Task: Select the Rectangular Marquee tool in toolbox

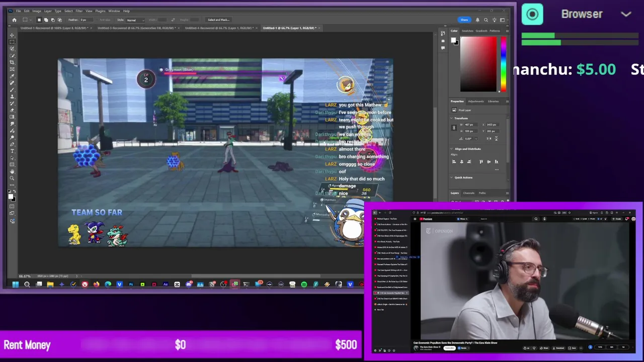Action: (12, 42)
